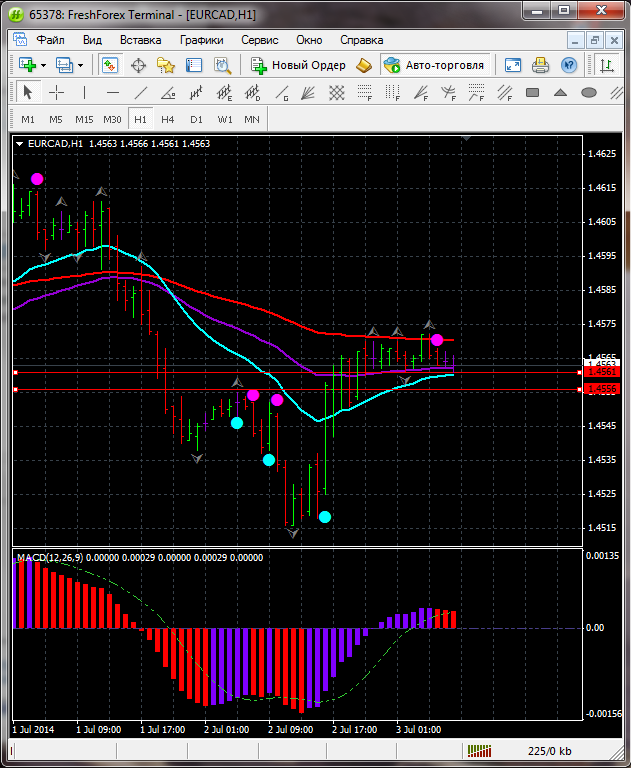The height and width of the screenshot is (768, 632).
Task: Click the print icon in toolbar
Action: point(540,65)
